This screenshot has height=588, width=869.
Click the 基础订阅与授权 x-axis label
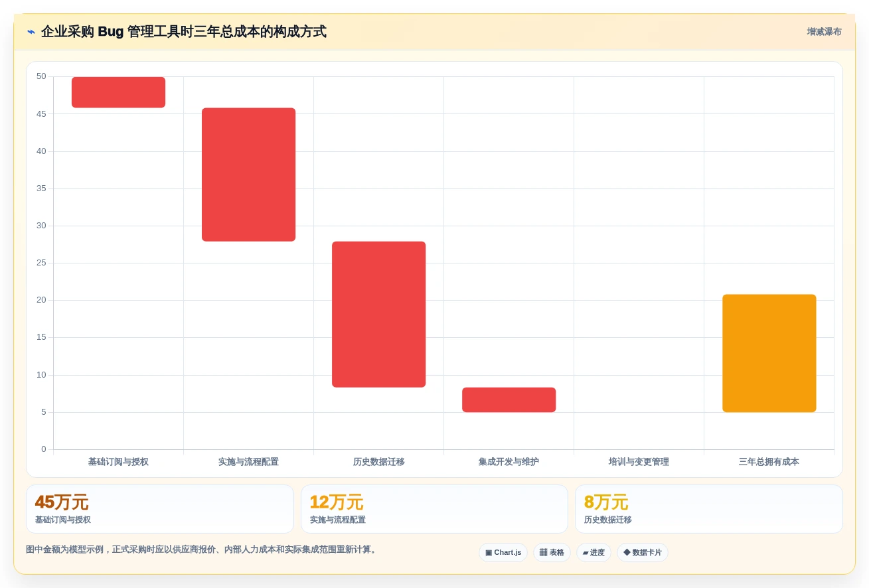tap(118, 462)
